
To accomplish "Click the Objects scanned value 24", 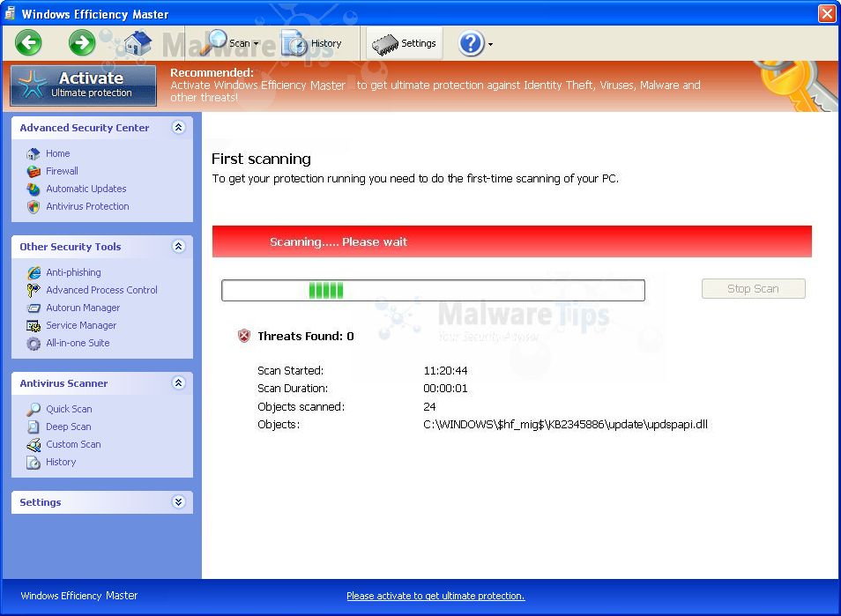I will (429, 407).
